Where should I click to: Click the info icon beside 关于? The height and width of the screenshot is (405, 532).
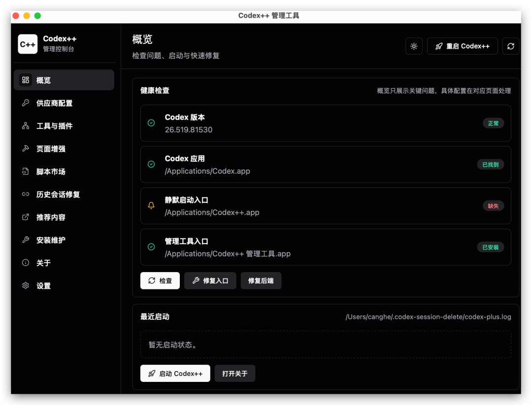tap(26, 263)
